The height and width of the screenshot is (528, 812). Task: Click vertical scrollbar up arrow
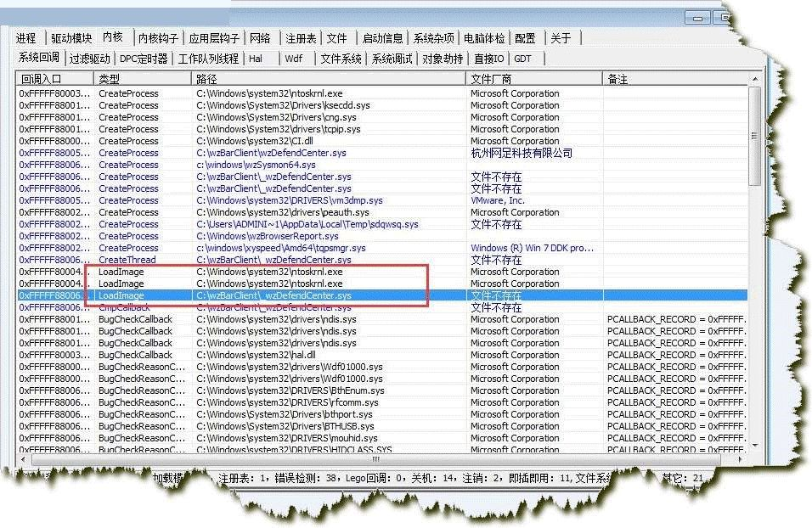point(755,79)
